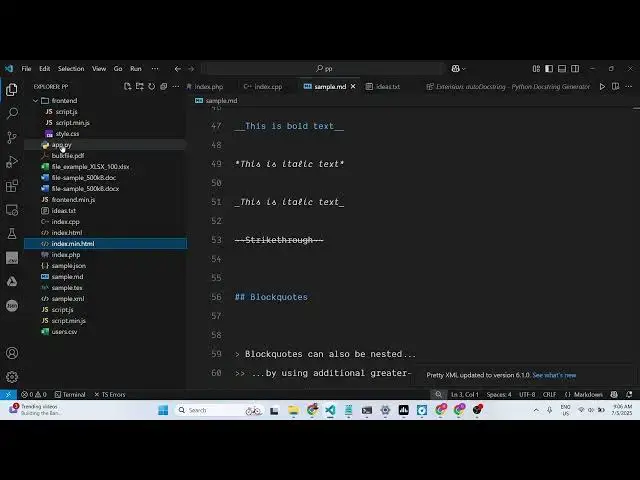Go back using navigation arrow
The image size is (640, 480).
178,69
